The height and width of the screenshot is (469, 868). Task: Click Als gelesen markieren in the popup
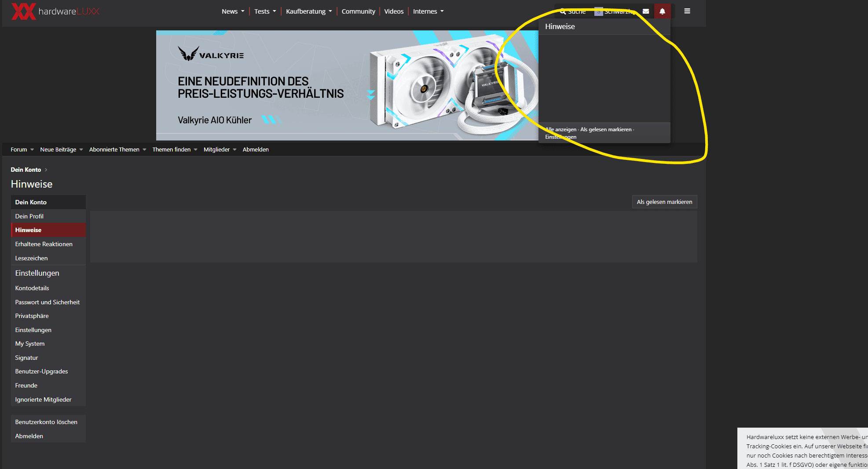click(x=606, y=129)
